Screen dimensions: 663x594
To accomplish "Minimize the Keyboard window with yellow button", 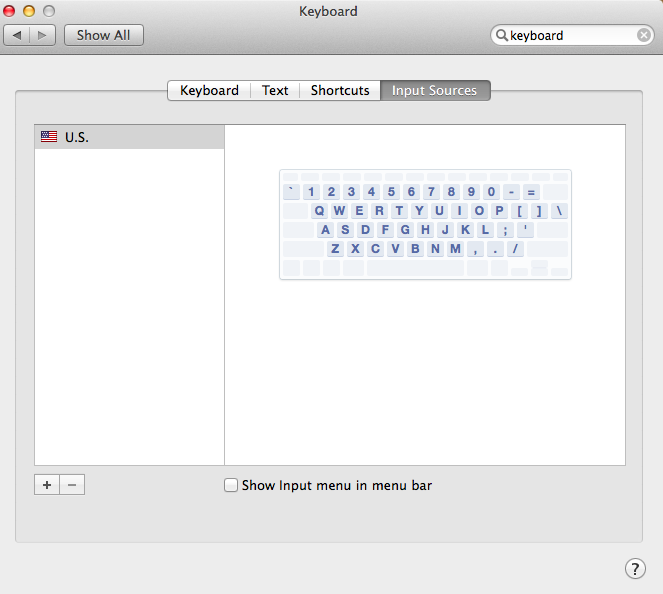I will [29, 11].
